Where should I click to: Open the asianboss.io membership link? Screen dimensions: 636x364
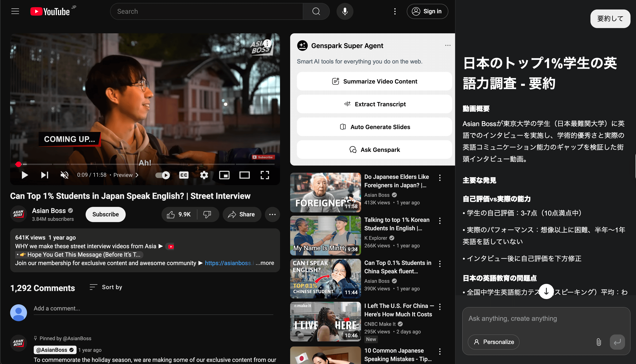(229, 263)
